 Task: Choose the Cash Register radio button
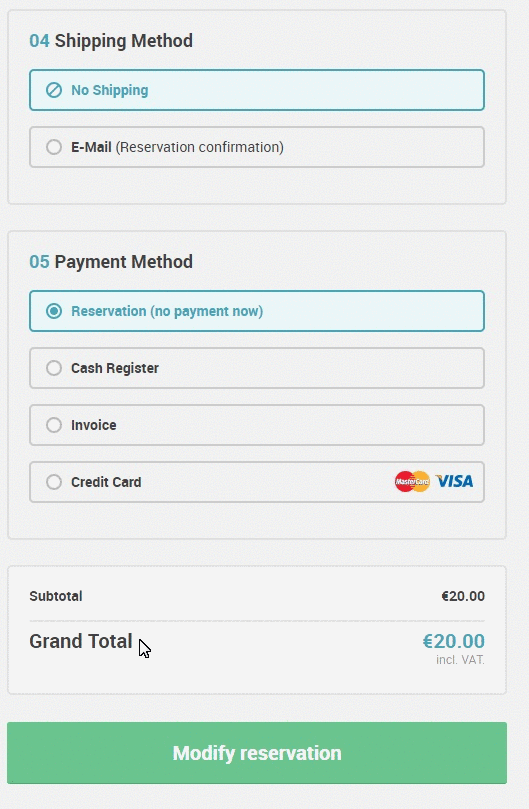click(54, 368)
